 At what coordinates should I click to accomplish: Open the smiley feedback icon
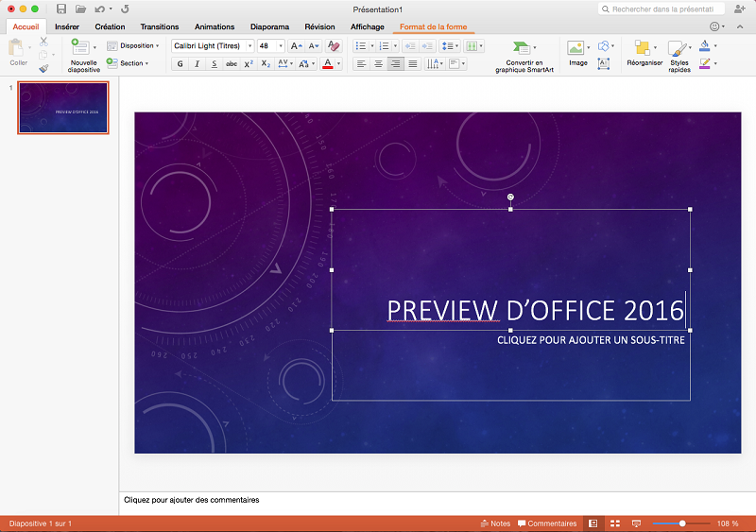714,26
